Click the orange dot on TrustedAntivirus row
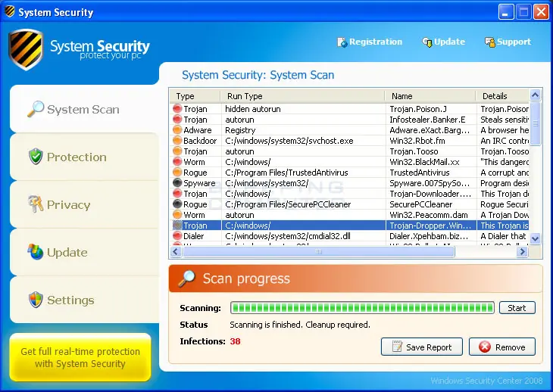The image size is (553, 392). (177, 173)
